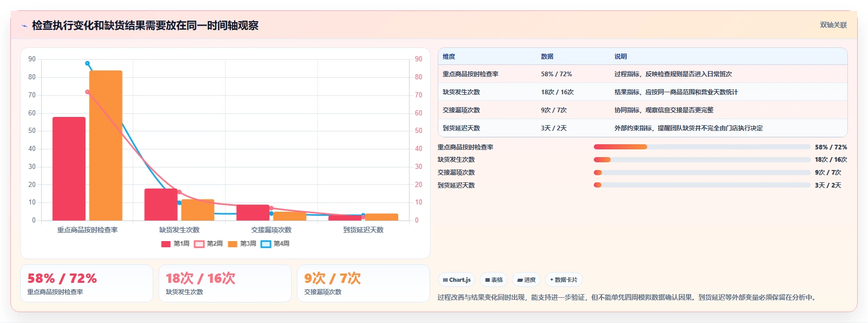Toggle the 第2周 legend item
The image size is (868, 323).
click(208, 244)
